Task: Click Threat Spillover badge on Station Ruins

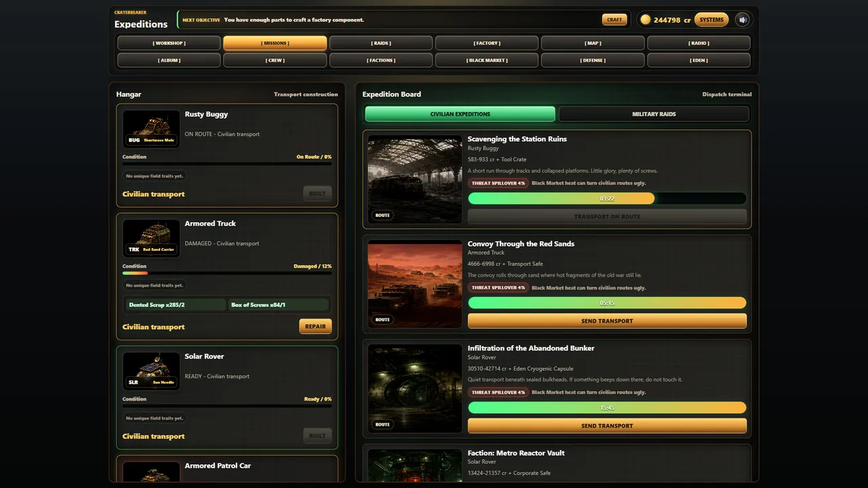Action: (498, 183)
